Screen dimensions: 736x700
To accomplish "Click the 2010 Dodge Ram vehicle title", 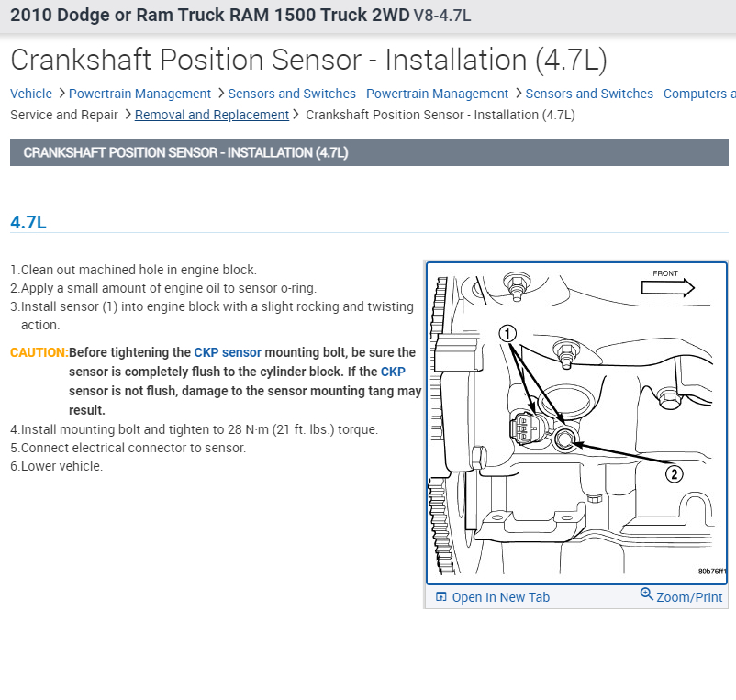I will coord(240,16).
